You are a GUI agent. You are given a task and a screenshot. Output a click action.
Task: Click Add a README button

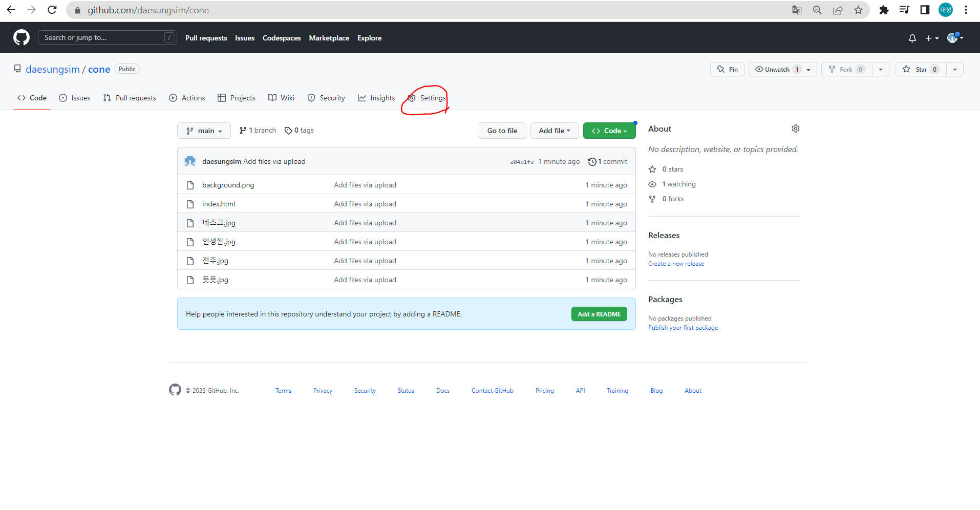[599, 314]
